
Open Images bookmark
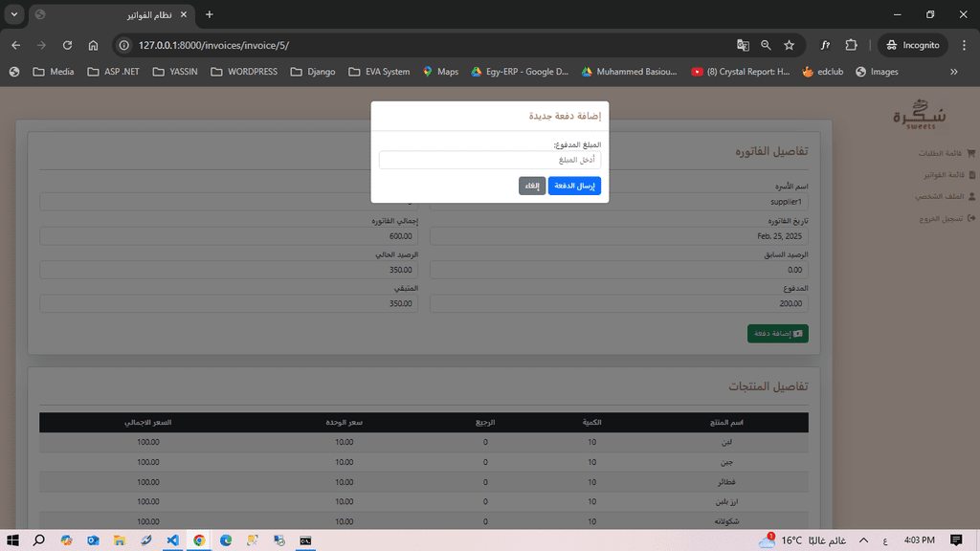[x=877, y=72]
